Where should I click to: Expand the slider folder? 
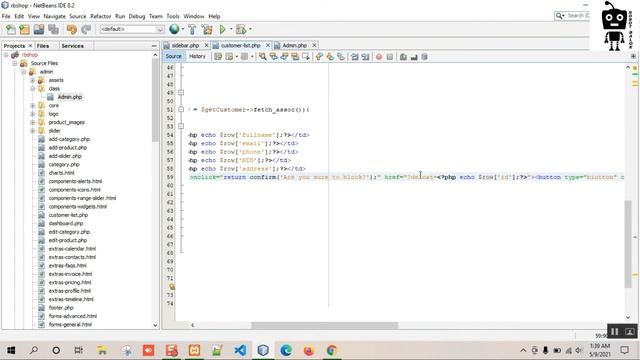pyautogui.click(x=33, y=131)
